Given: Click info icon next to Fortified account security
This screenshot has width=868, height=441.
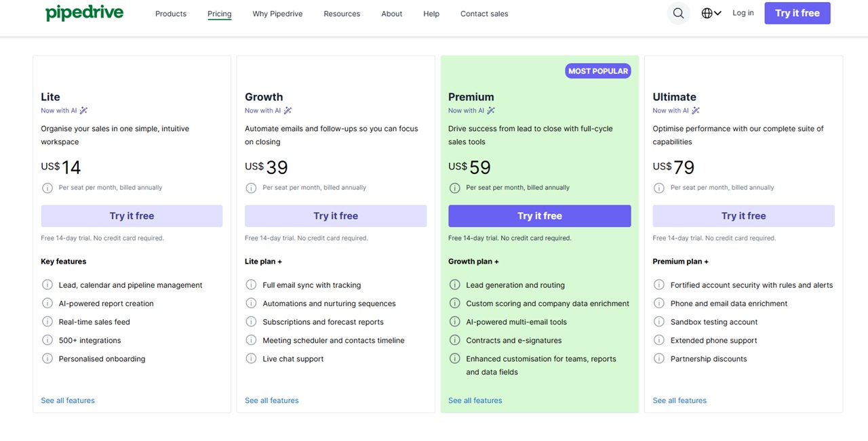Looking at the screenshot, I should coord(658,285).
